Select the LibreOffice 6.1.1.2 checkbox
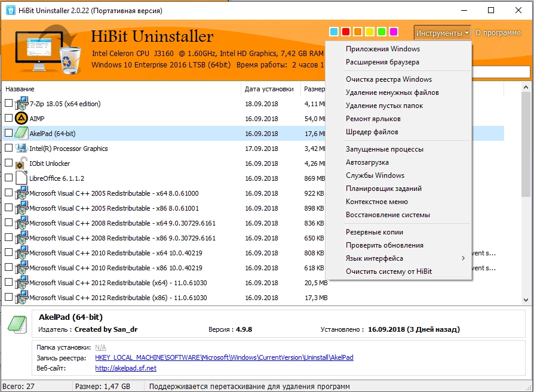 point(9,178)
